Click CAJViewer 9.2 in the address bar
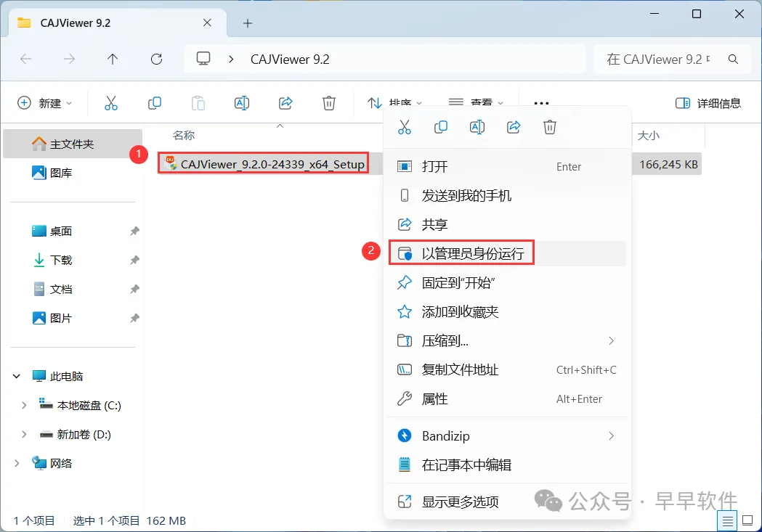 point(290,60)
